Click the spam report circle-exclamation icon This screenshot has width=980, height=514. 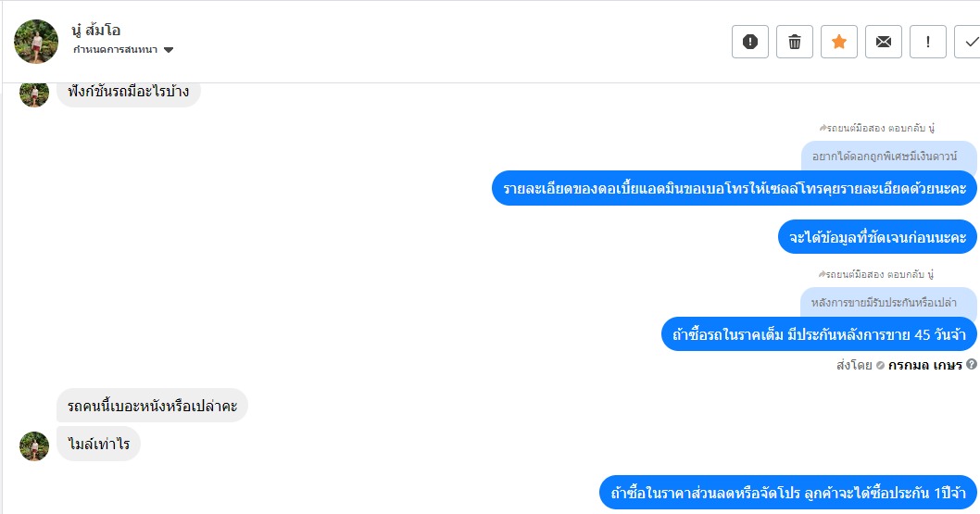click(750, 42)
